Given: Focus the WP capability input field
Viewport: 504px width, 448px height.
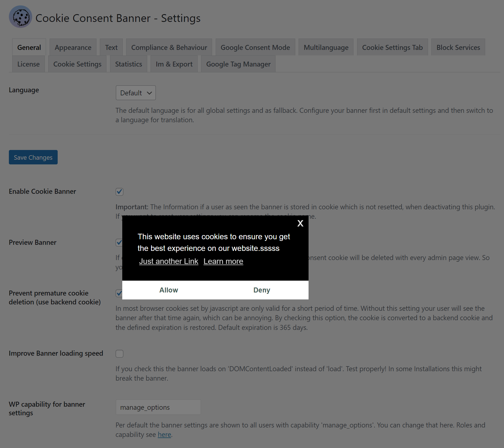Looking at the screenshot, I should click(158, 407).
